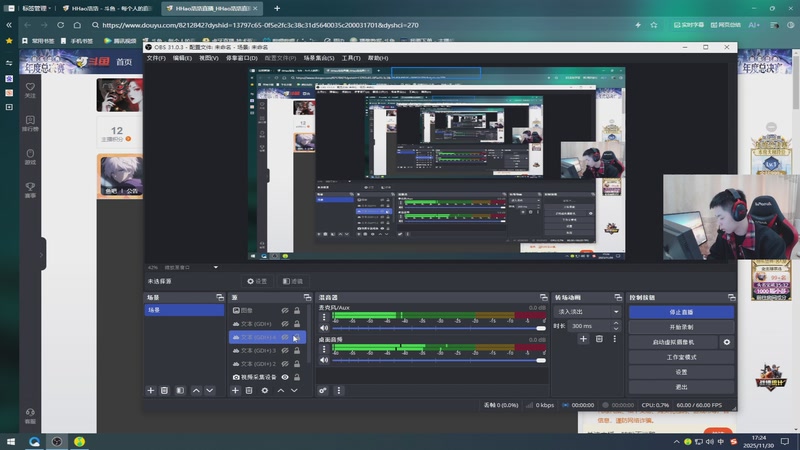800x450 pixels.
Task: Toggle visibility of 文本 (GDI+) 3 source
Action: click(285, 351)
